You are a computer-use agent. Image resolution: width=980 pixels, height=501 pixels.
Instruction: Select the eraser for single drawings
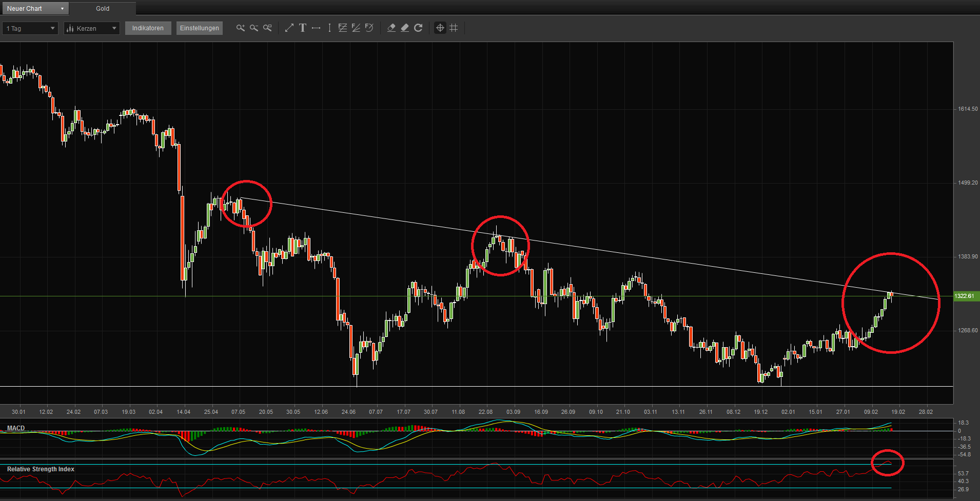[391, 28]
